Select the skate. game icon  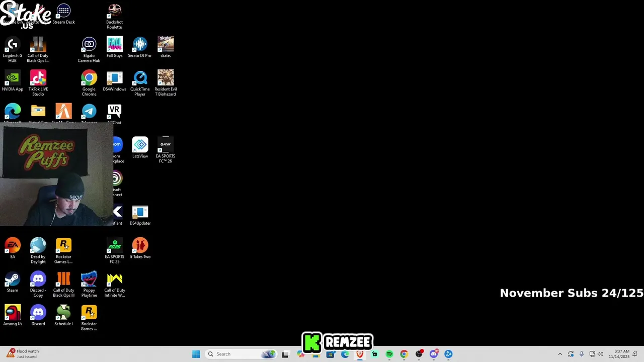click(166, 47)
